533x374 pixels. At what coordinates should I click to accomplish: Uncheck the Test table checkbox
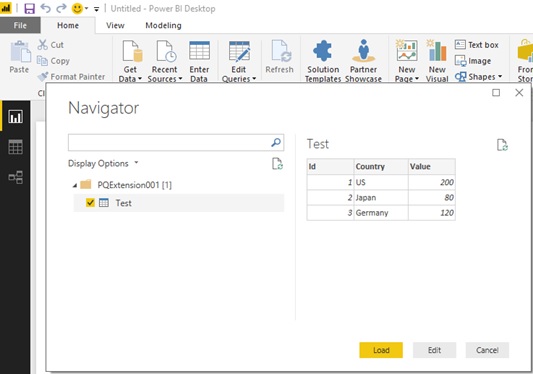[x=90, y=203]
